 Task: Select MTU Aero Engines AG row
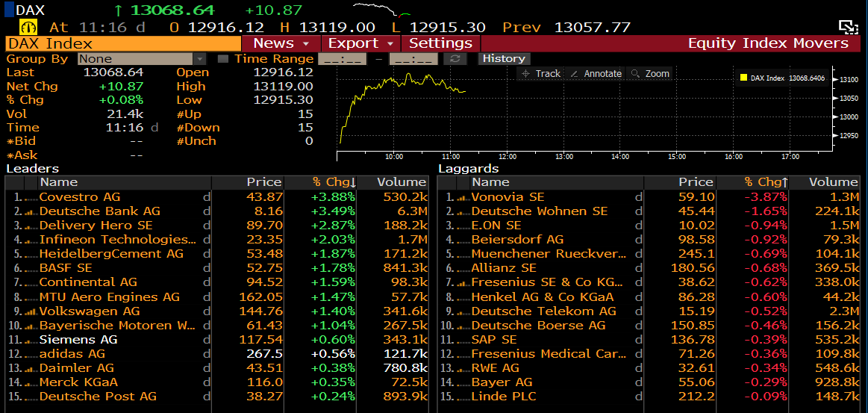click(x=216, y=296)
